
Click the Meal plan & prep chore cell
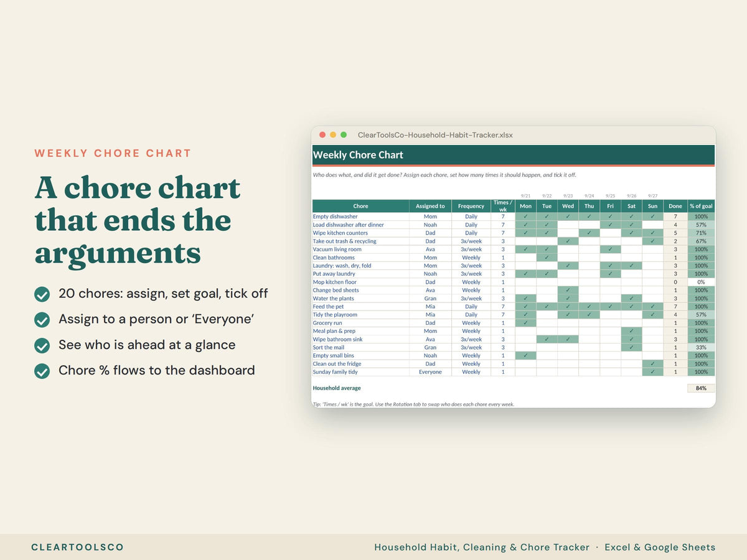(360, 331)
